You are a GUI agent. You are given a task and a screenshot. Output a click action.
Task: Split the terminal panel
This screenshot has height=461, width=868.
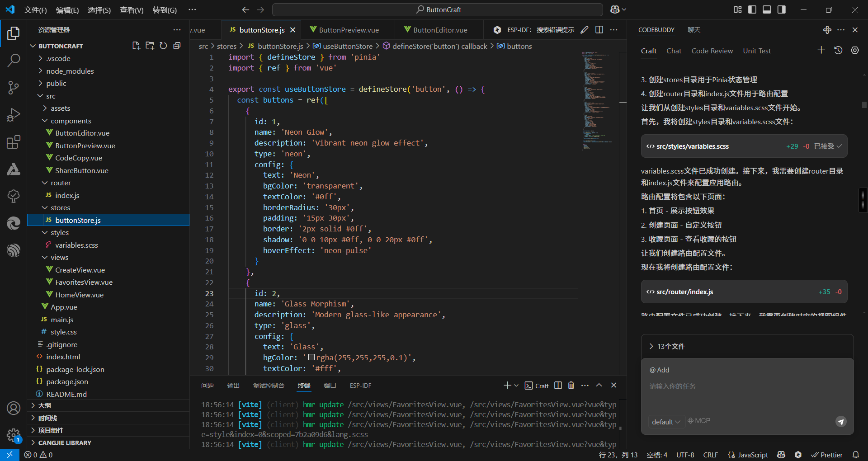pos(558,386)
